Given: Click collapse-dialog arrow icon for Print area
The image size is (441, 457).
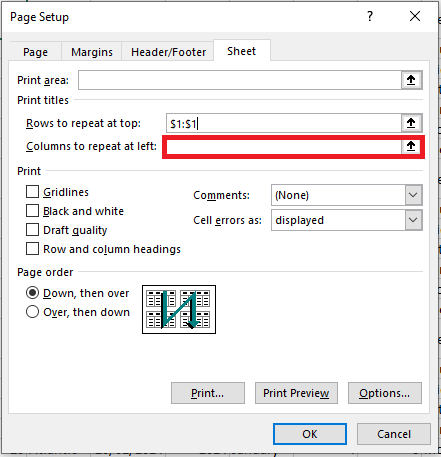Looking at the screenshot, I should [x=411, y=80].
